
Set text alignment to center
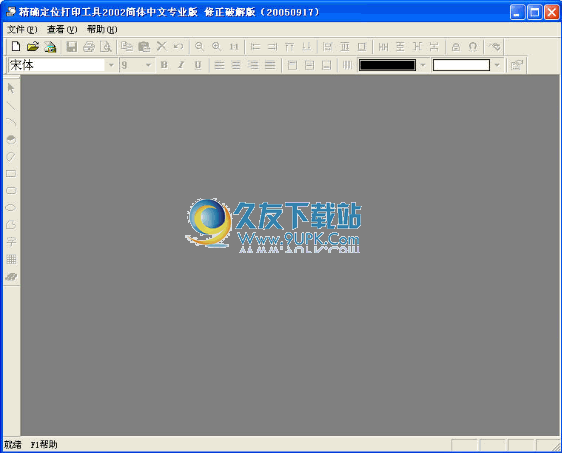click(x=236, y=65)
